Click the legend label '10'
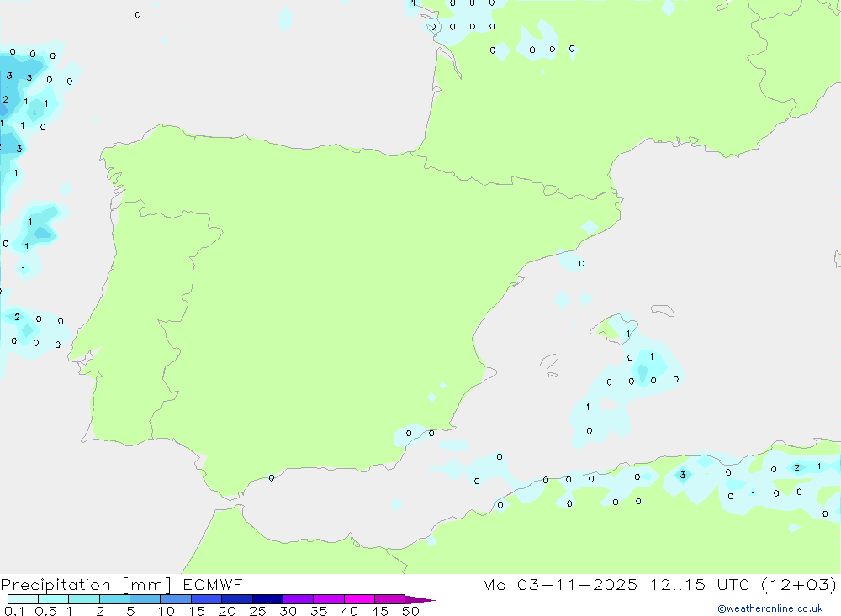Image resolution: width=841 pixels, height=616 pixels. click(167, 611)
